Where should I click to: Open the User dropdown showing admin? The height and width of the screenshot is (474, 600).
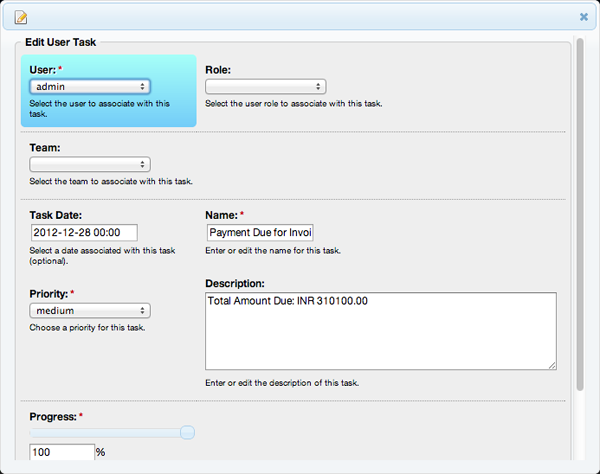[90, 87]
